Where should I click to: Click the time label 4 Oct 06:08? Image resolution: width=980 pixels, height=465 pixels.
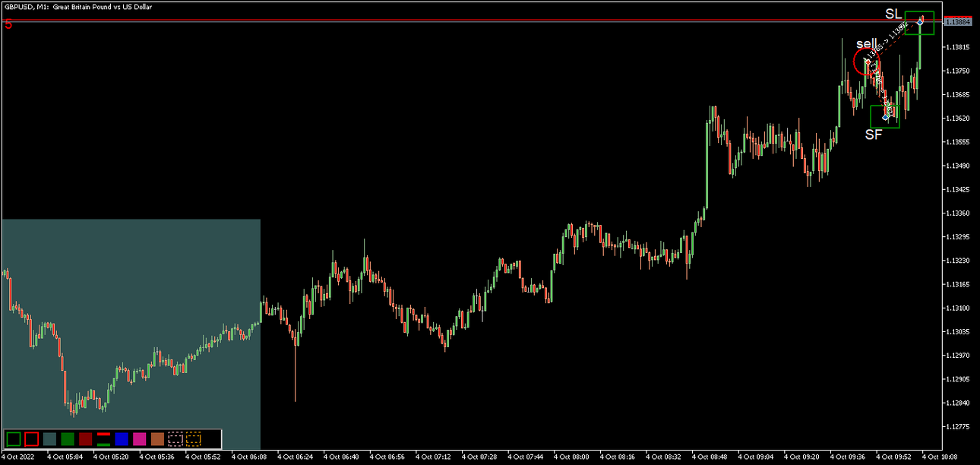pos(249,457)
